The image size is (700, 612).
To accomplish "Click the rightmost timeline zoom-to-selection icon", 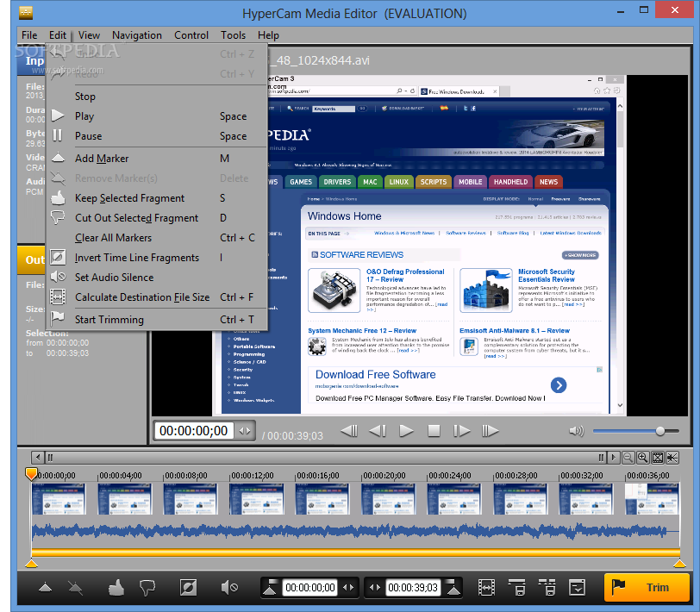I will click(x=672, y=458).
